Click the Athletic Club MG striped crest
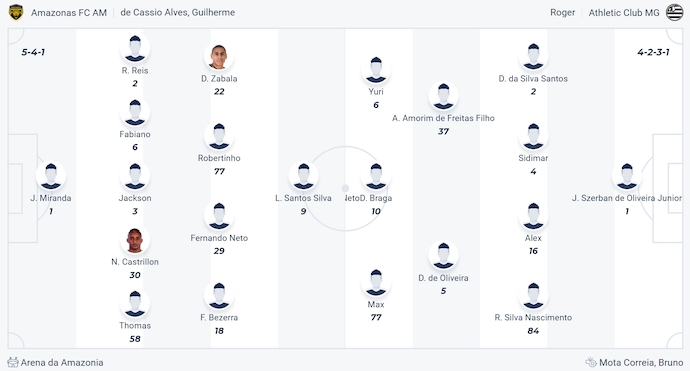This screenshot has width=690, height=371. tap(674, 12)
